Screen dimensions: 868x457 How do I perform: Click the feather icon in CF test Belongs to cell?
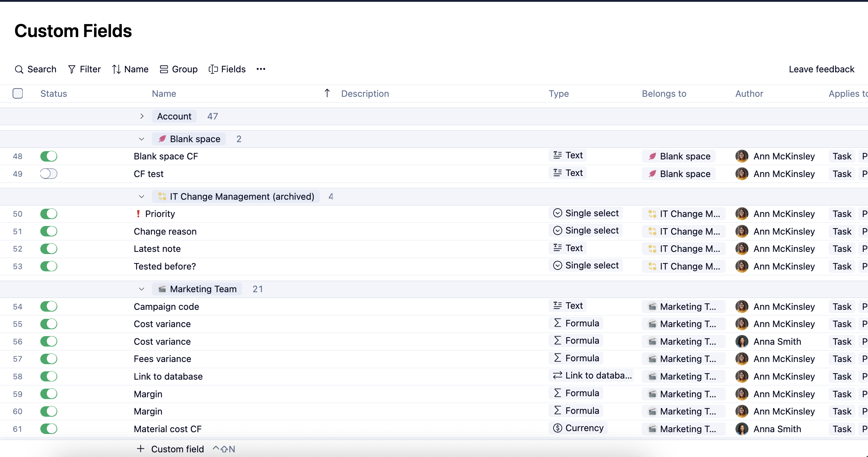[652, 174]
